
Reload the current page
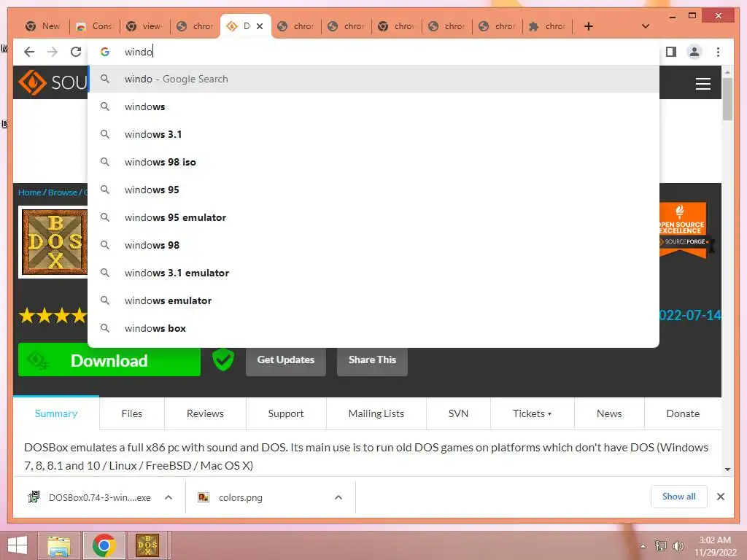coord(76,52)
